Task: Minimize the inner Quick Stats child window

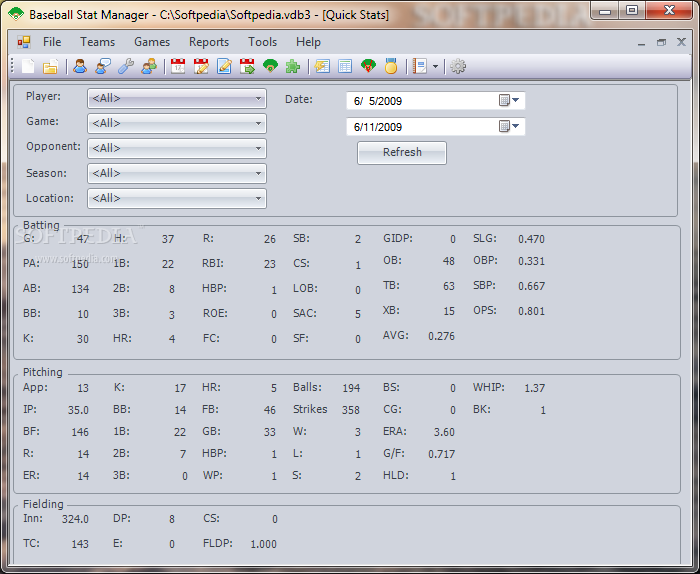Action: pos(642,43)
